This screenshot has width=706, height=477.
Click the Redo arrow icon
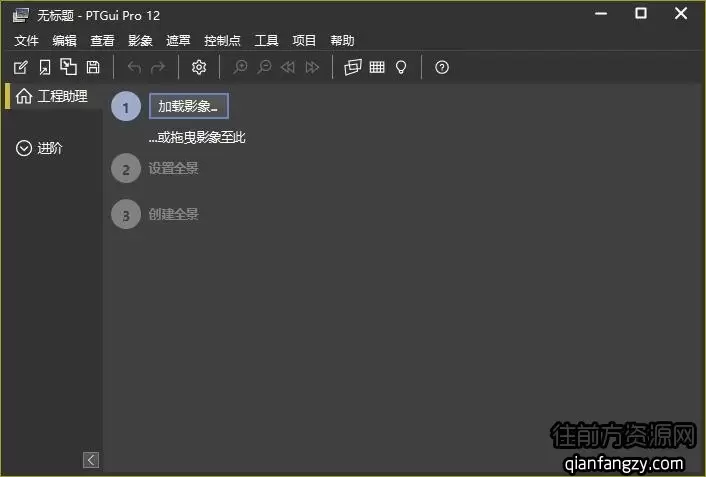[x=158, y=68]
